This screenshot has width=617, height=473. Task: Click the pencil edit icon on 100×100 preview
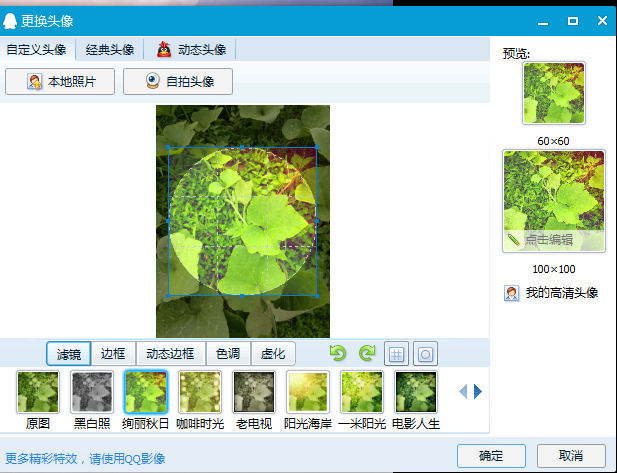[x=513, y=239]
